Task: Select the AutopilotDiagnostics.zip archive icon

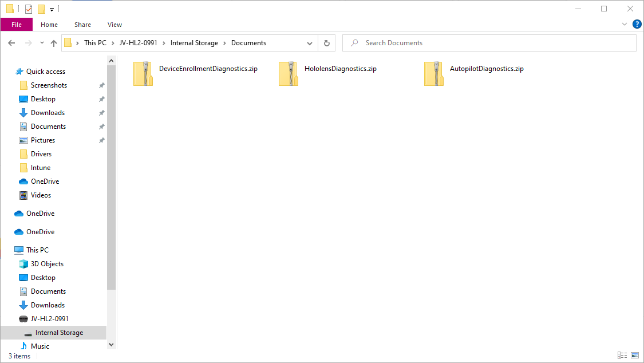Action: [434, 73]
